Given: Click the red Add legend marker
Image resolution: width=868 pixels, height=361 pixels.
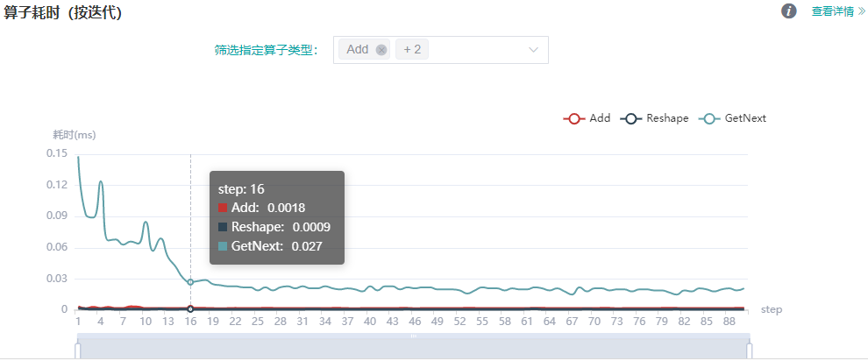Looking at the screenshot, I should (x=574, y=118).
